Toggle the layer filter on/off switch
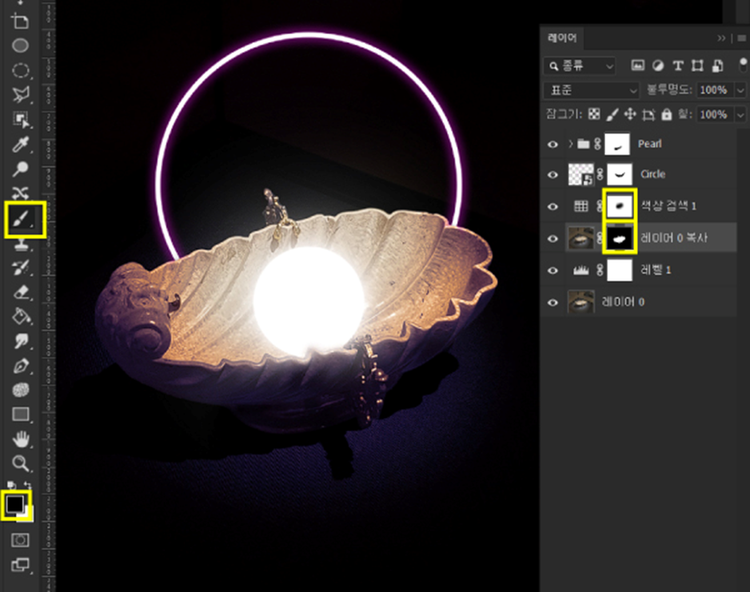The image size is (750, 592). tap(743, 65)
